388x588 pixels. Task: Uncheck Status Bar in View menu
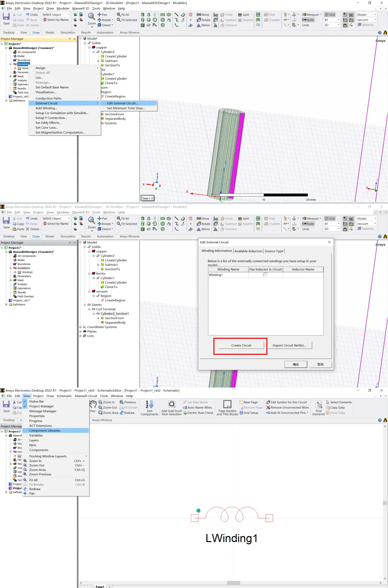36,401
